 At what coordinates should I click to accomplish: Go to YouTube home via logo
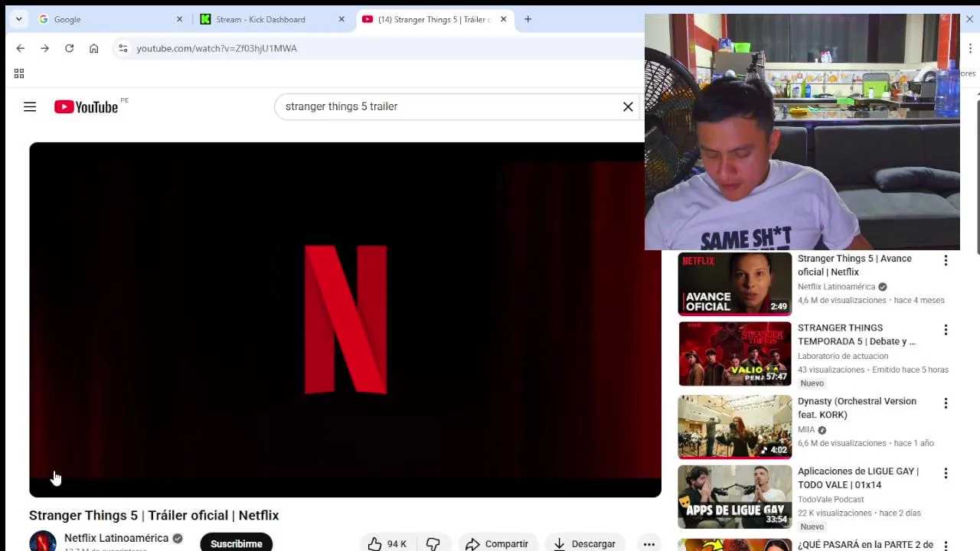coord(86,107)
